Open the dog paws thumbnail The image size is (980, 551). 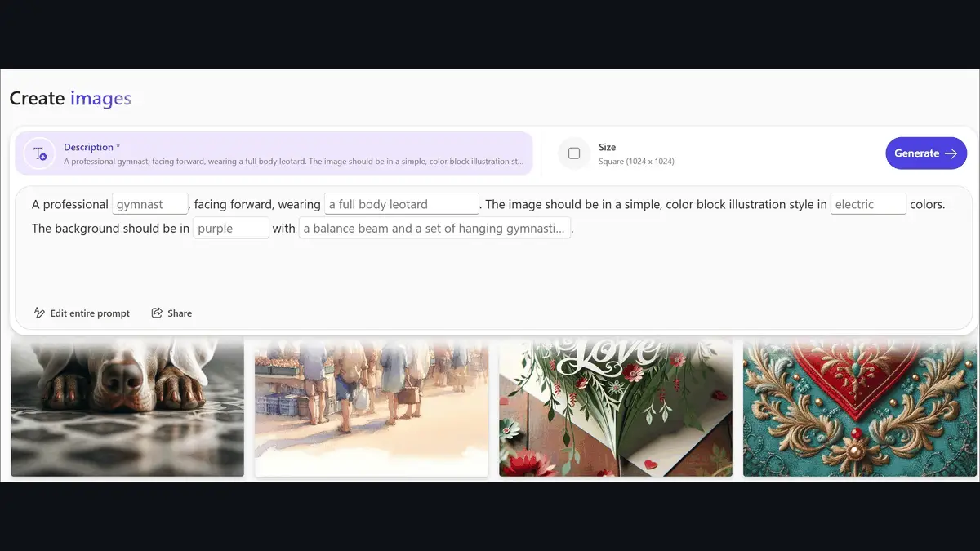(x=127, y=408)
